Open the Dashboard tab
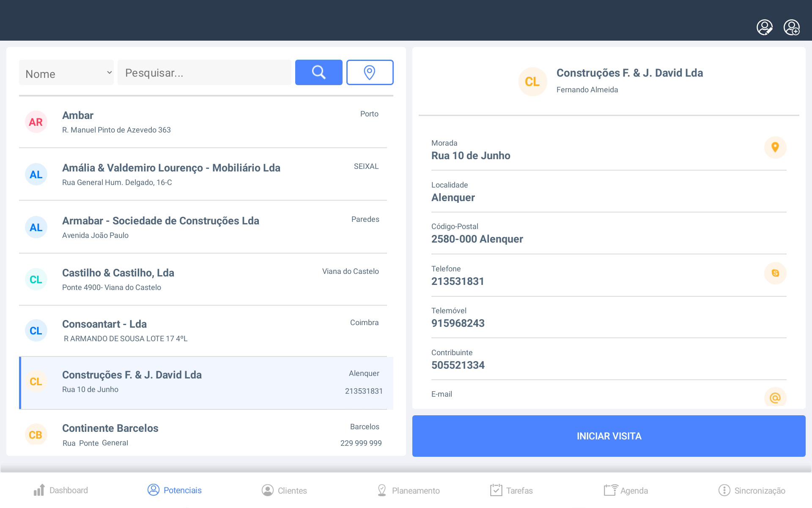 [60, 490]
